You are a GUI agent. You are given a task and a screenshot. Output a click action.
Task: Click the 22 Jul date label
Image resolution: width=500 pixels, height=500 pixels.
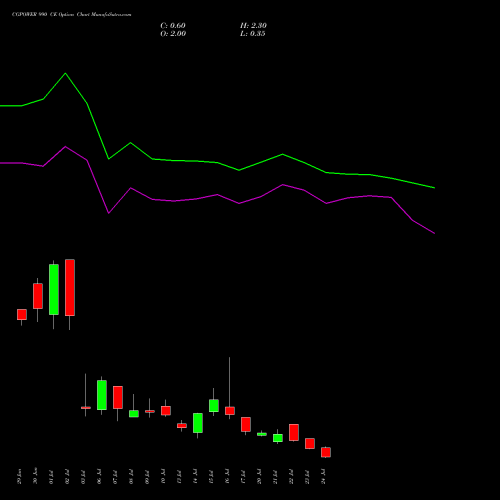pos(291,476)
